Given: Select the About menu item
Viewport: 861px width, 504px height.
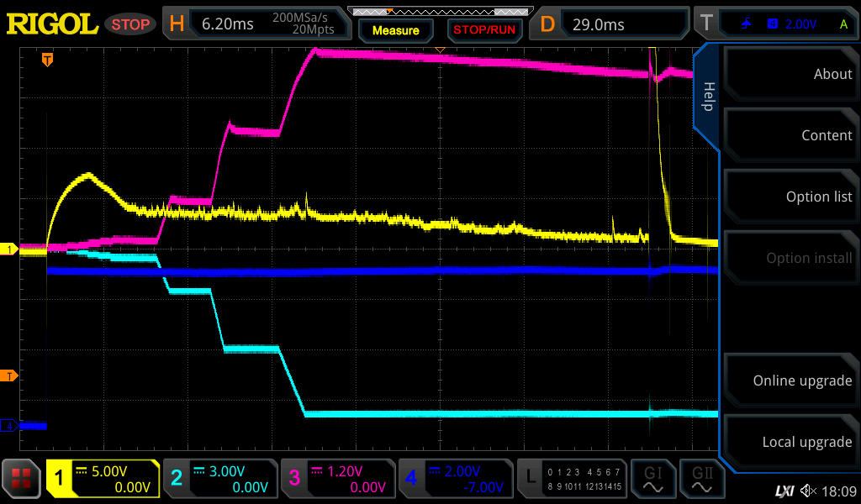Looking at the screenshot, I should [790, 74].
